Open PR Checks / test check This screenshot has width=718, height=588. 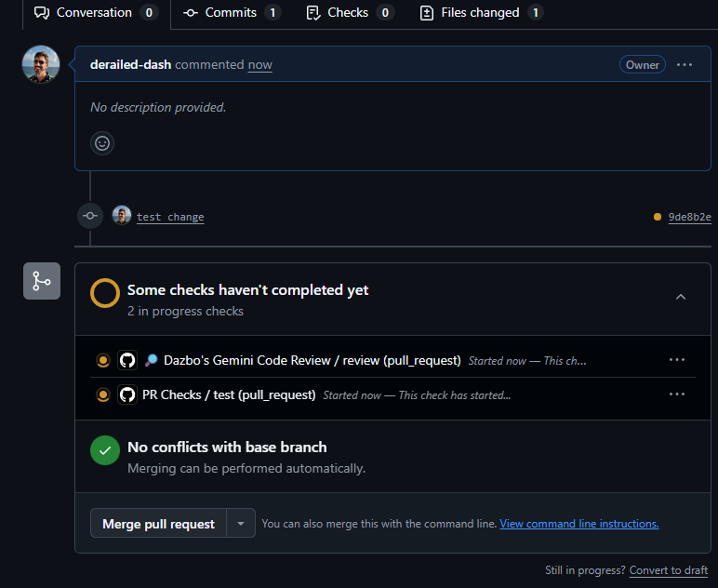tap(229, 394)
